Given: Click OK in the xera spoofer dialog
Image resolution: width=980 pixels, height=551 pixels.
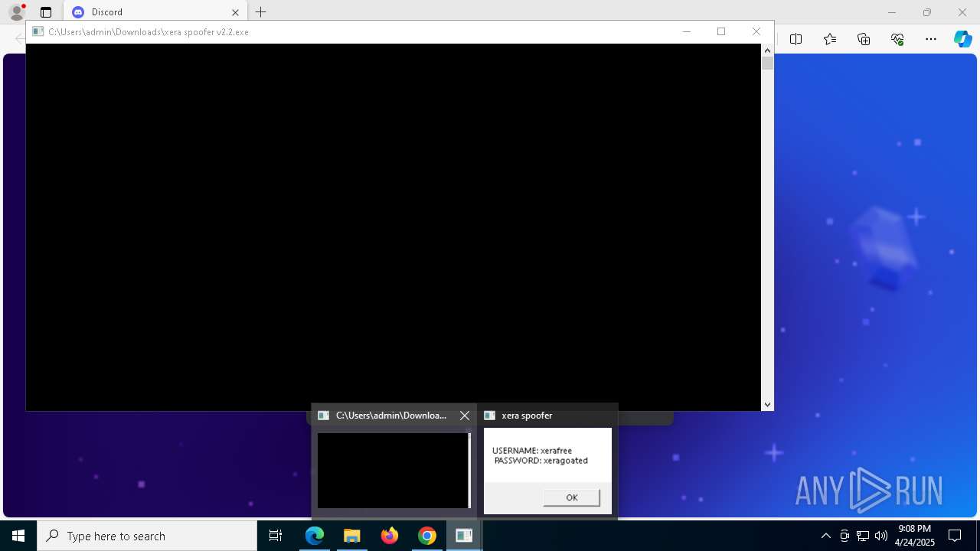Looking at the screenshot, I should [x=571, y=497].
